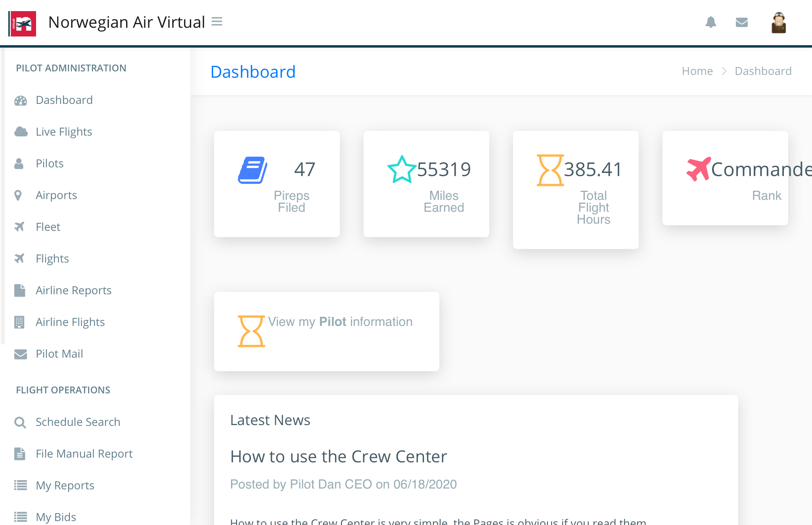Image resolution: width=812 pixels, height=525 pixels.
Task: Click the sidebar scrollbar thumb
Action: [x=2, y=196]
